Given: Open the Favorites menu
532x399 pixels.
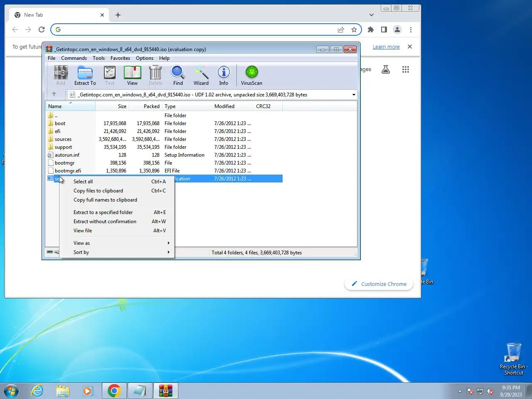Looking at the screenshot, I should click(x=120, y=58).
